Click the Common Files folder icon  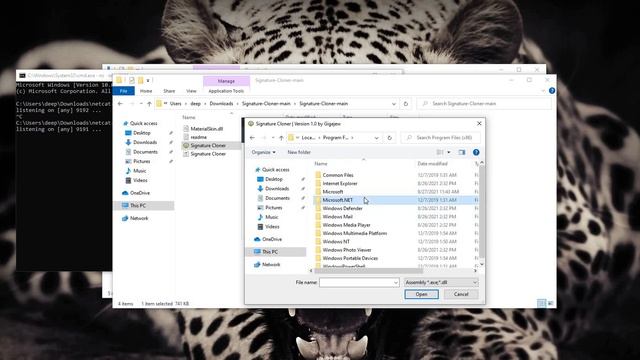[318, 175]
